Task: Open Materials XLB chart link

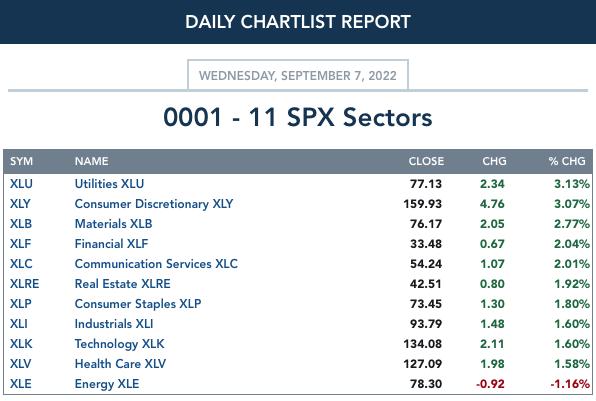Action: 113,224
